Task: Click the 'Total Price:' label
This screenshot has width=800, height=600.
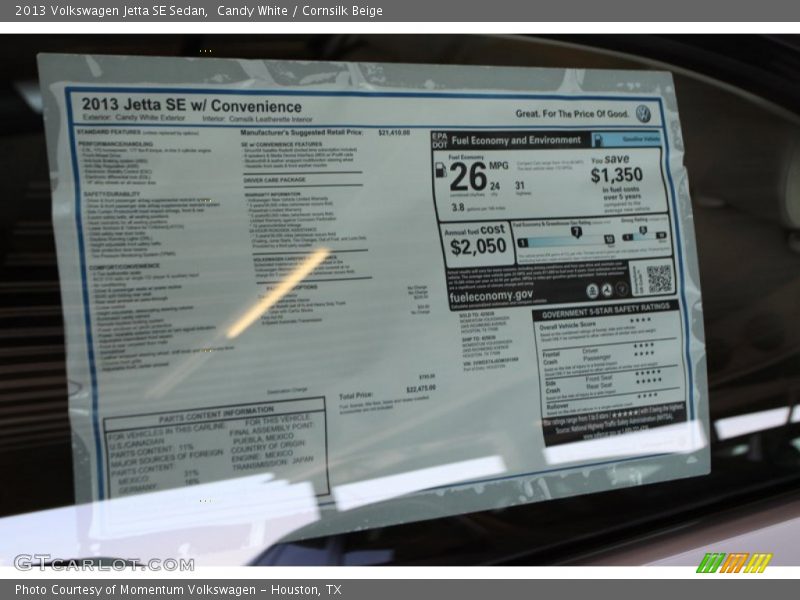Action: [x=356, y=396]
